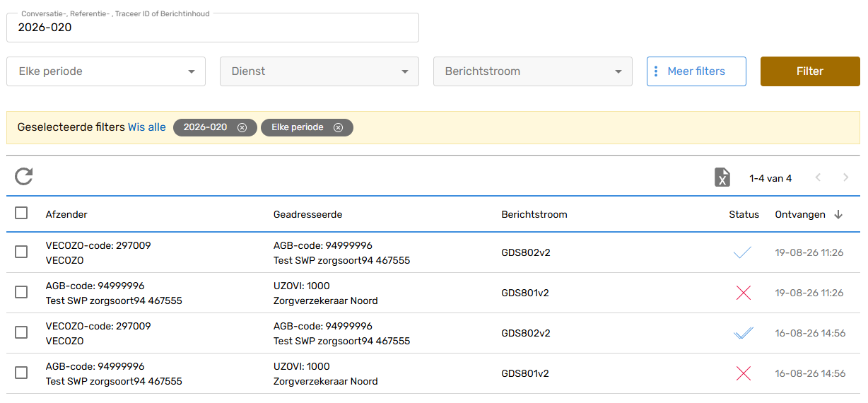Sort by the Berichtstroom column header
The width and height of the screenshot is (868, 403).
(x=534, y=214)
